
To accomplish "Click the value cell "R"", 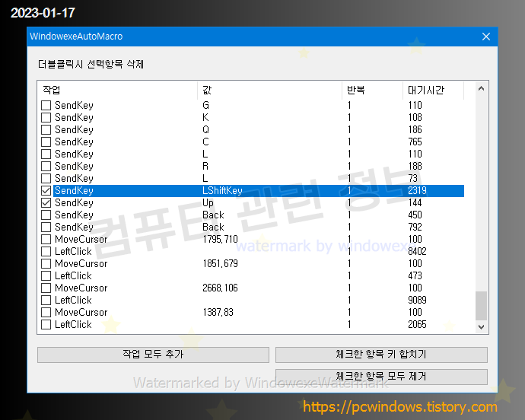I will click(x=205, y=166).
